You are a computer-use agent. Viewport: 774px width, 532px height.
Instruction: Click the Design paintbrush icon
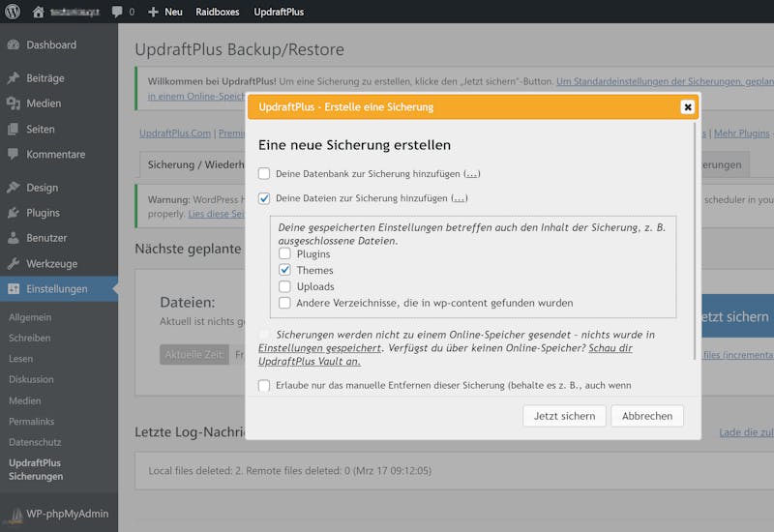point(14,188)
